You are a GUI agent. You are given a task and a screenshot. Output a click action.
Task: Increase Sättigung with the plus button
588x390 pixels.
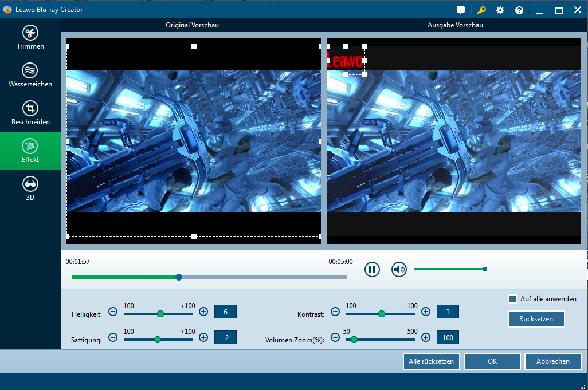(203, 337)
